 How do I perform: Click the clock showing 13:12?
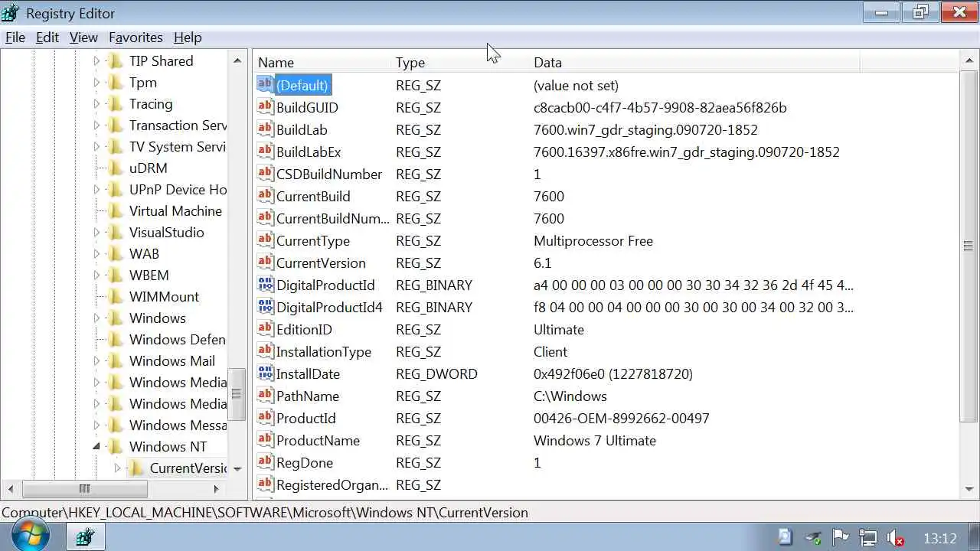(x=939, y=538)
